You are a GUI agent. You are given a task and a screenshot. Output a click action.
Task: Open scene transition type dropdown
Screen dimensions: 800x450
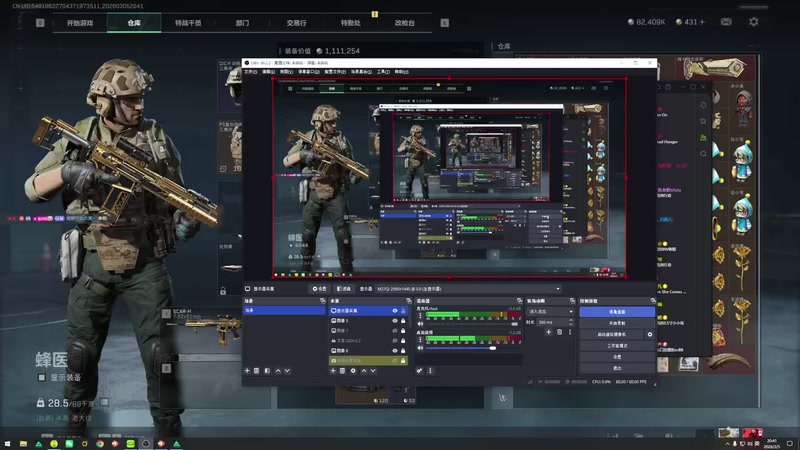551,311
